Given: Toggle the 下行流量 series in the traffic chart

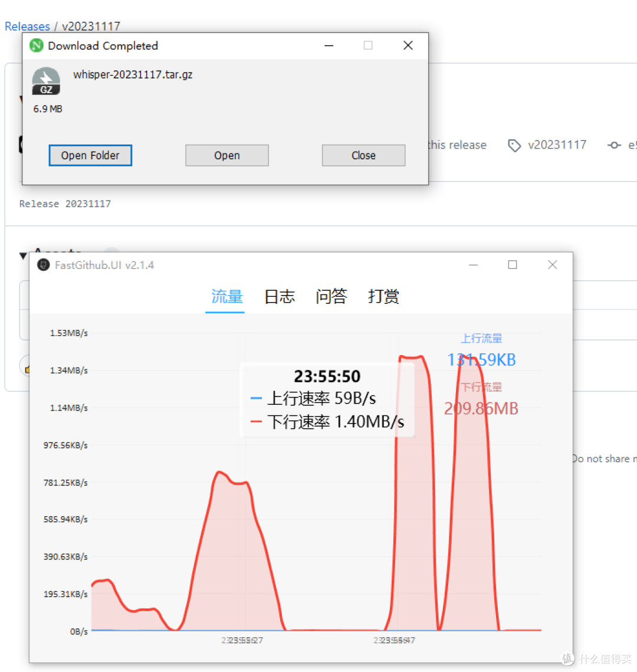Looking at the screenshot, I should tap(481, 386).
